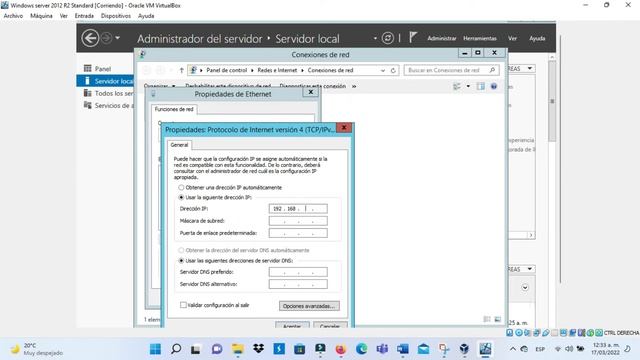Go up one level in Conexiones de red
640x360 pixels.
point(182,70)
